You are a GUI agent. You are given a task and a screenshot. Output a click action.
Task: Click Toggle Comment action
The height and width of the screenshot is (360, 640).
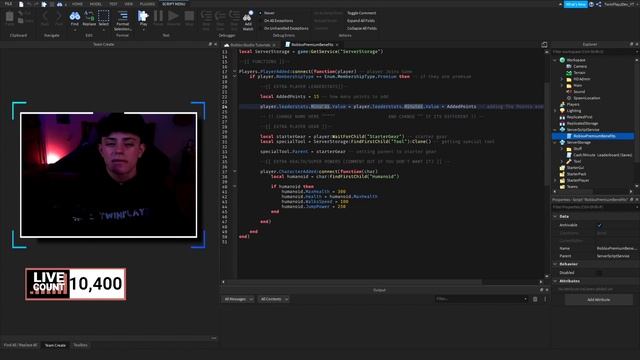point(361,13)
